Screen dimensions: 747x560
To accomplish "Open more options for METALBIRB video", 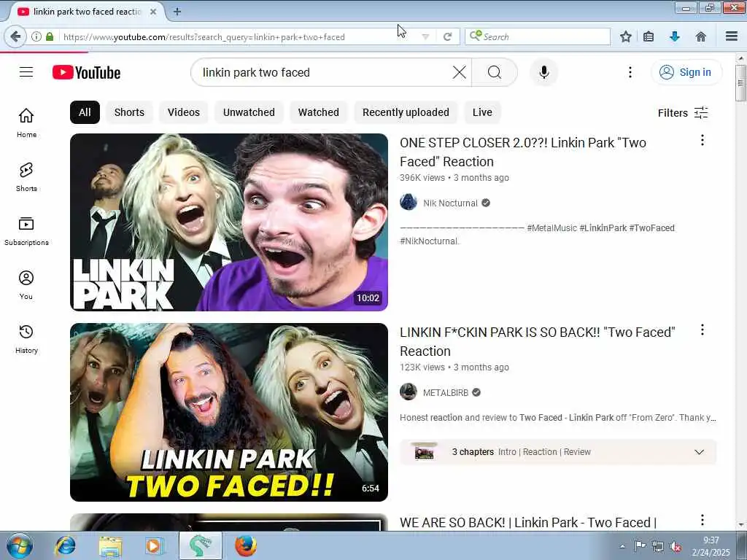I will (703, 330).
